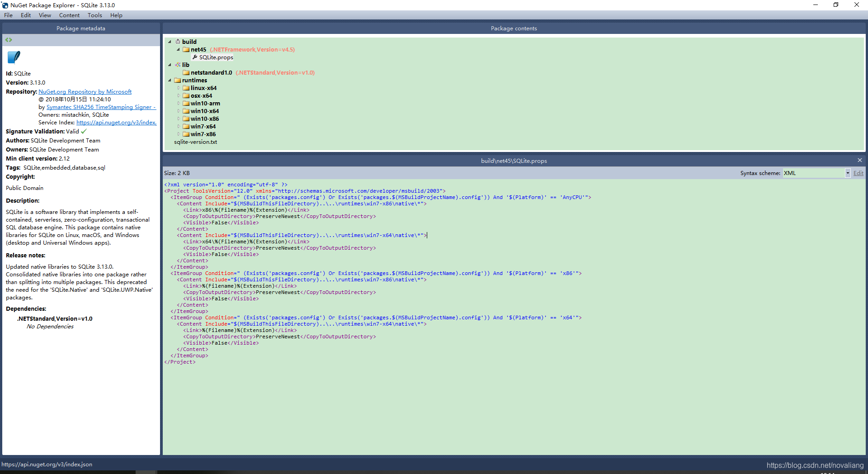The height and width of the screenshot is (474, 868).
Task: Expand the osx-x64 folder node
Action: 179,95
